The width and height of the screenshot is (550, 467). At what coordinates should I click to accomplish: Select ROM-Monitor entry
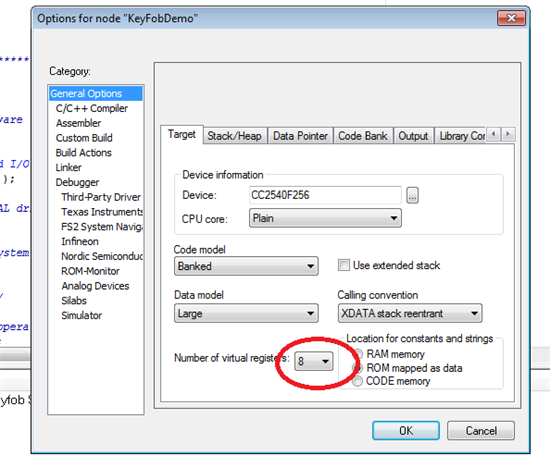click(x=90, y=271)
